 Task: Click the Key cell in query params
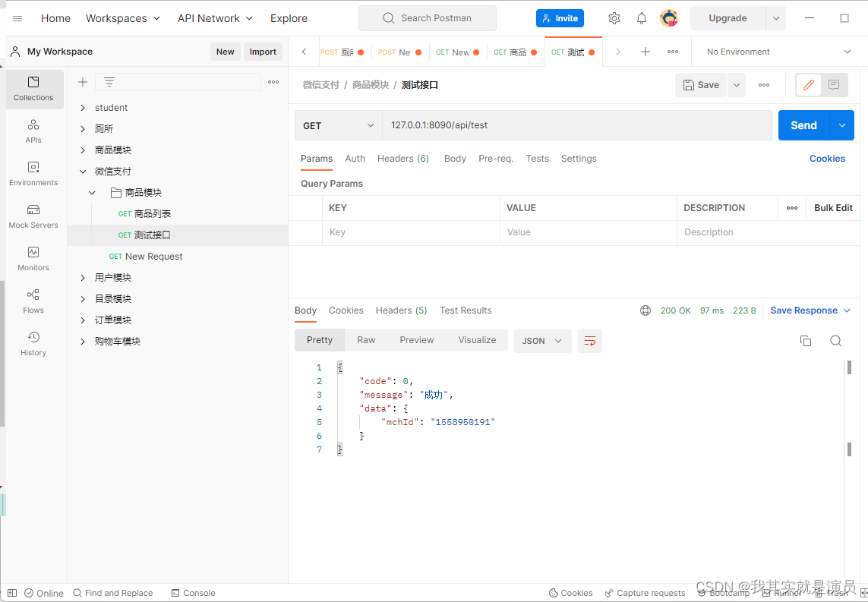[x=411, y=232]
